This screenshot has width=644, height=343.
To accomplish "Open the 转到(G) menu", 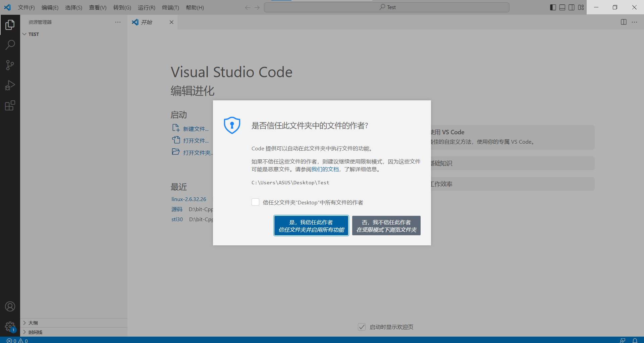I will click(122, 7).
